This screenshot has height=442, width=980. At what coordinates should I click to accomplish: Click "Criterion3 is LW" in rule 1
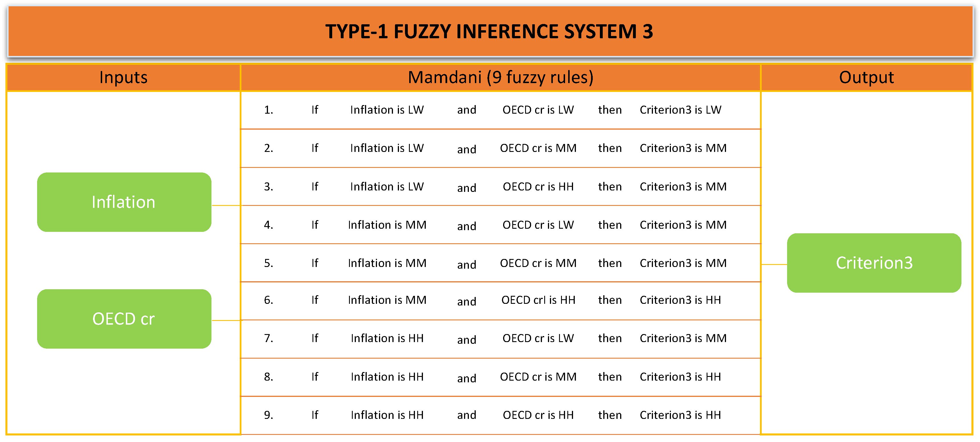point(680,110)
